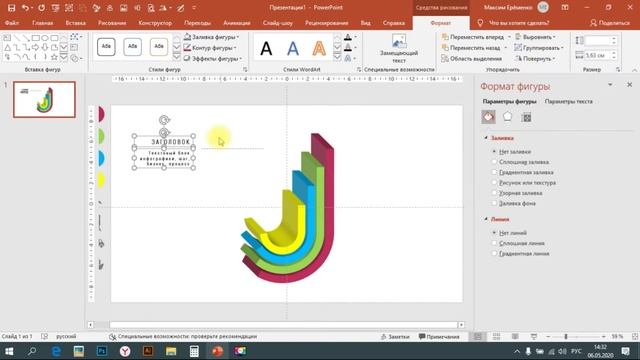Close the Формат фигуры pane
This screenshot has width=640, height=360.
tap(629, 84)
